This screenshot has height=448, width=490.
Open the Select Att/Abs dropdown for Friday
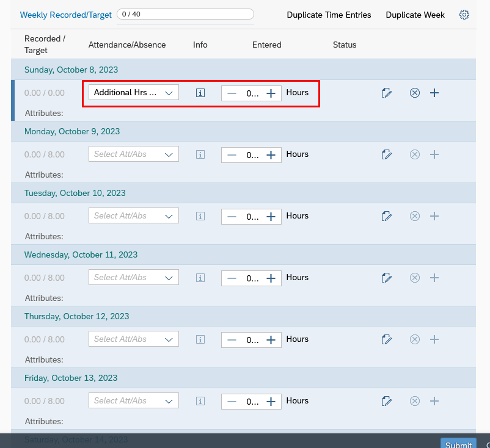[133, 400]
